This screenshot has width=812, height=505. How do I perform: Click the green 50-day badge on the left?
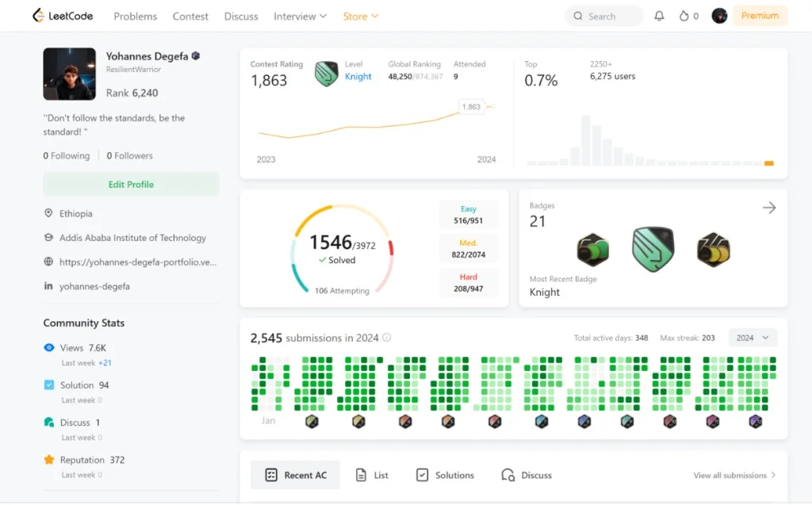pyautogui.click(x=592, y=250)
